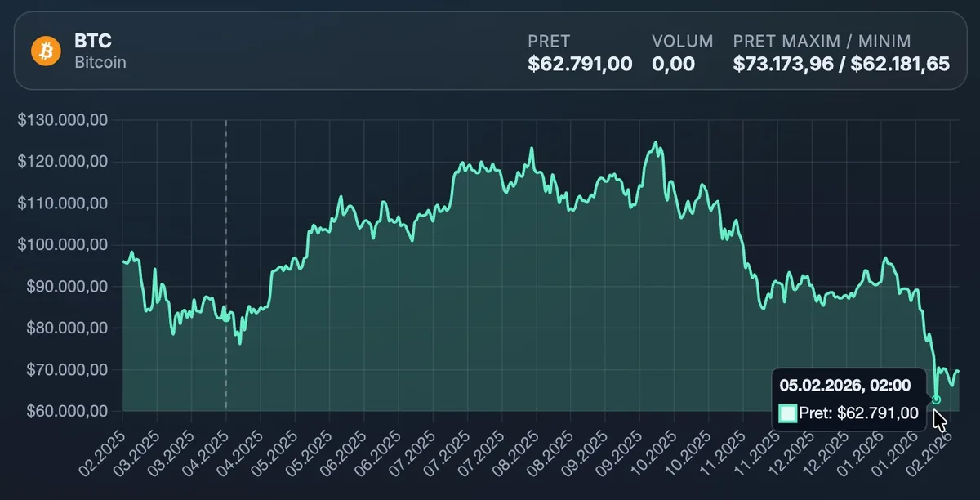Select the BTC coin symbol in the header
Image resolution: width=980 pixels, height=500 pixels.
tap(92, 40)
